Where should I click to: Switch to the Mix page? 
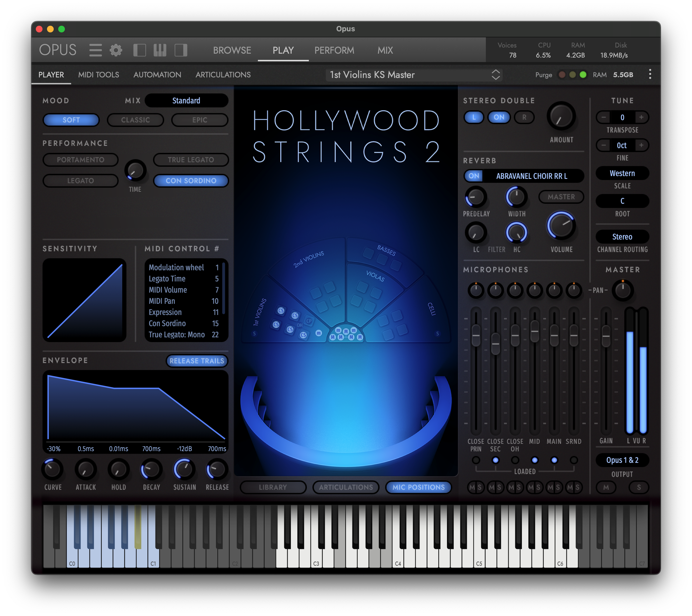click(x=385, y=50)
